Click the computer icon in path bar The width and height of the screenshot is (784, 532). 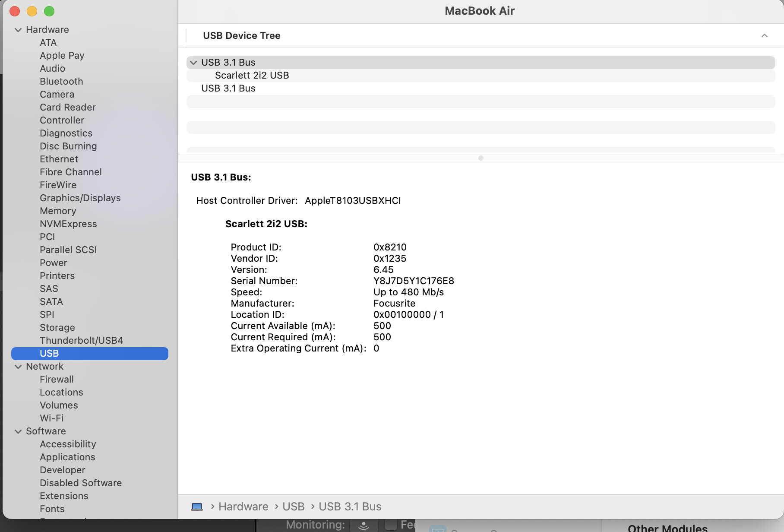click(197, 507)
